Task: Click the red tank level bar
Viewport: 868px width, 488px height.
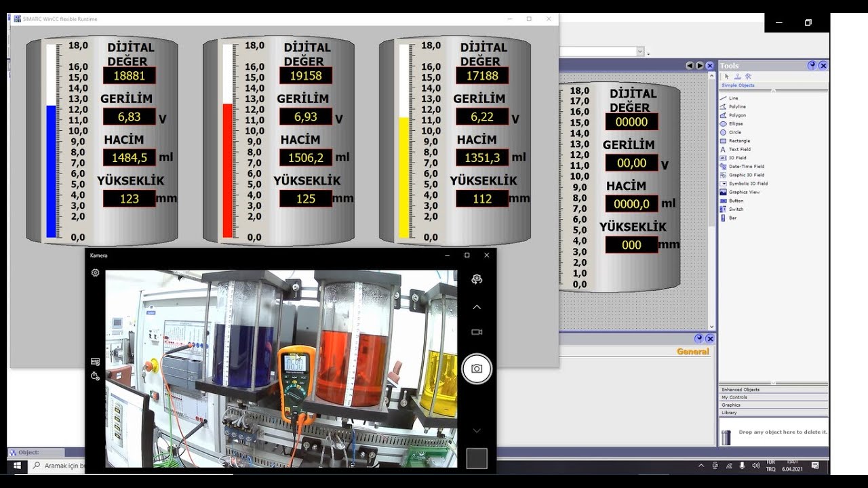Action: [x=227, y=141]
